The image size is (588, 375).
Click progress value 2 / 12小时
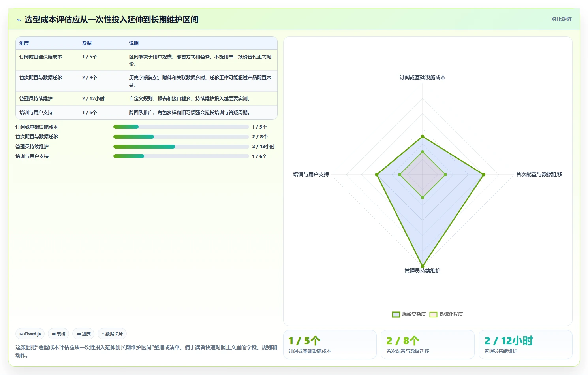point(263,147)
